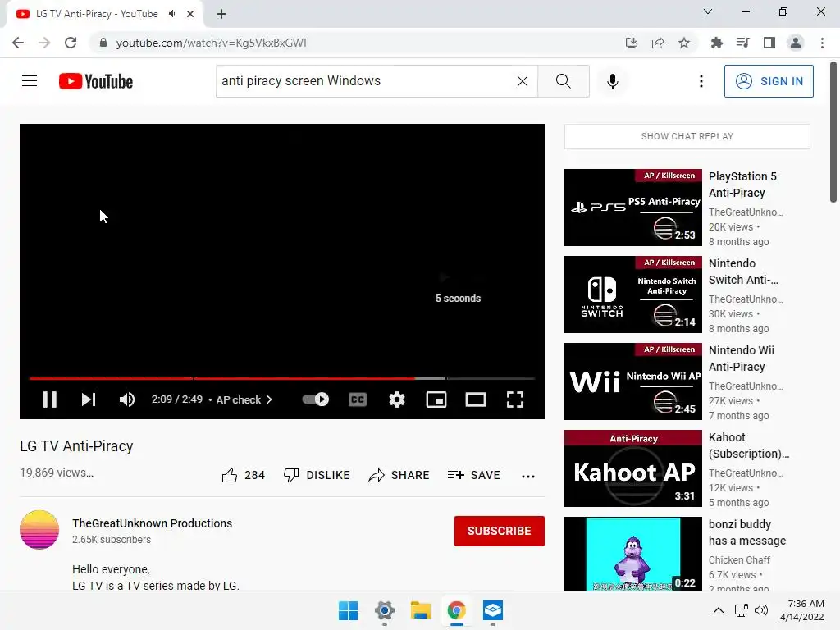Image resolution: width=840 pixels, height=630 pixels.
Task: Open media controls icon in Chrome toolbar
Action: 743,43
